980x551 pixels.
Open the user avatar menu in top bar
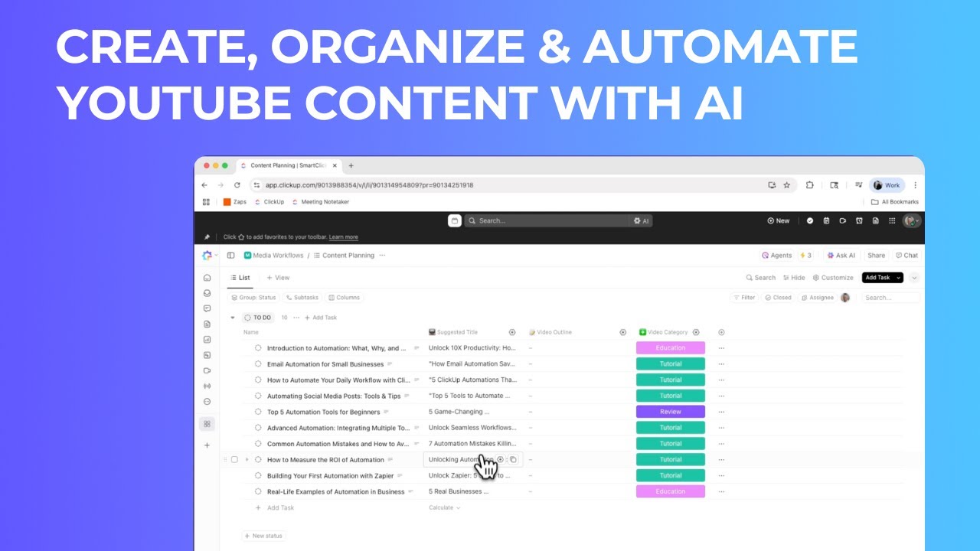(911, 220)
